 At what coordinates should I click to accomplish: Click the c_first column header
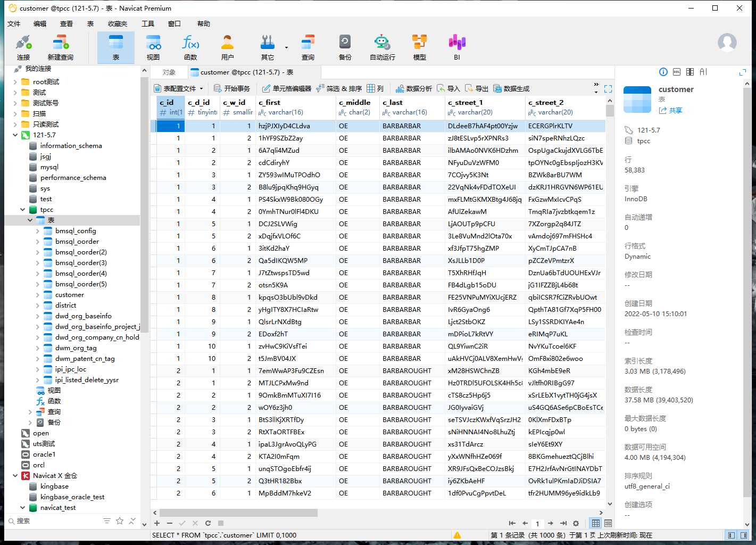[296, 108]
